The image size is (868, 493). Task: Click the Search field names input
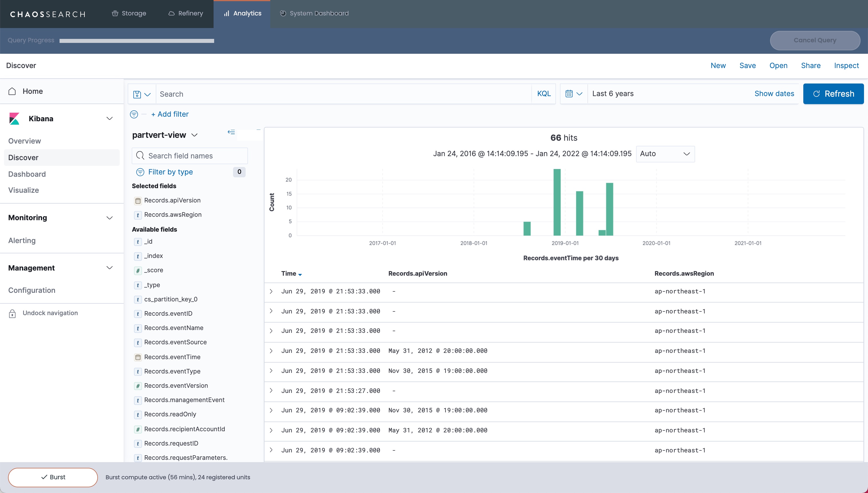click(x=190, y=156)
